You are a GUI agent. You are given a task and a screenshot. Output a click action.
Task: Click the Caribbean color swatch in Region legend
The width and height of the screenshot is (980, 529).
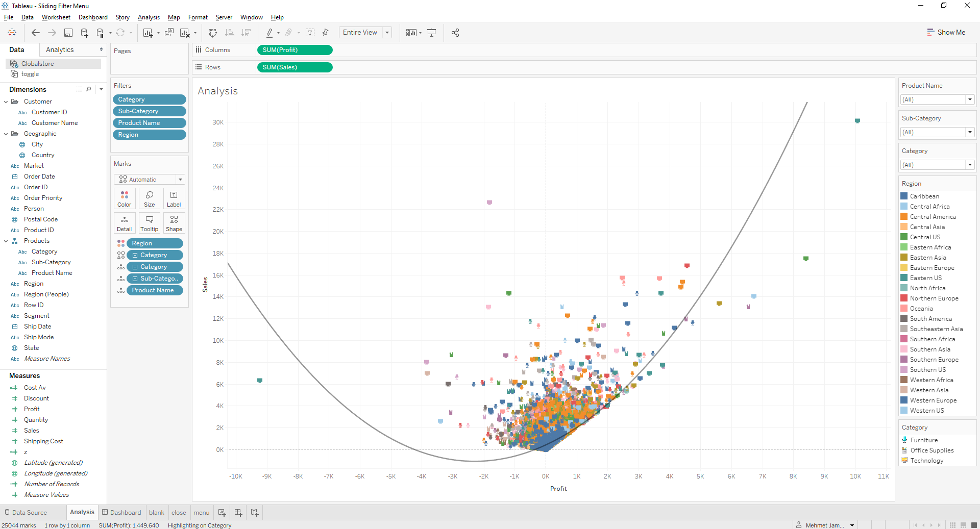pos(904,196)
